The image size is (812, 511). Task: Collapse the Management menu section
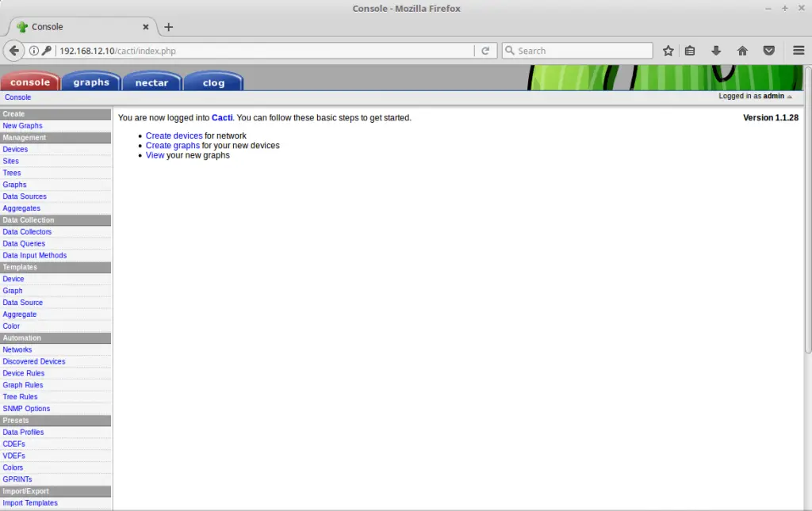pyautogui.click(x=56, y=138)
